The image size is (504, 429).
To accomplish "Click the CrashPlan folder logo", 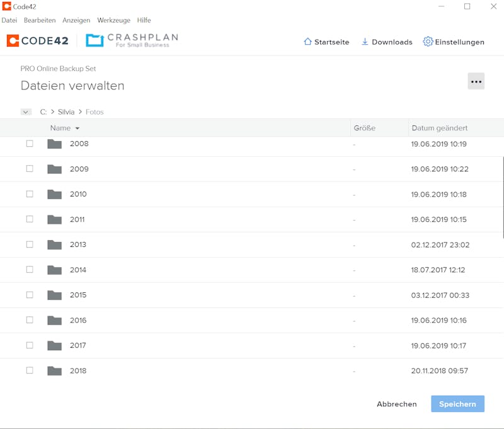I will [x=95, y=40].
